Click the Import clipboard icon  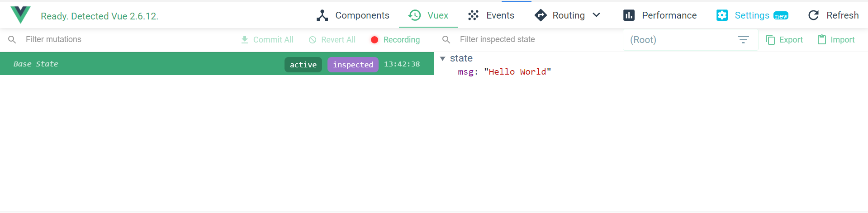822,40
